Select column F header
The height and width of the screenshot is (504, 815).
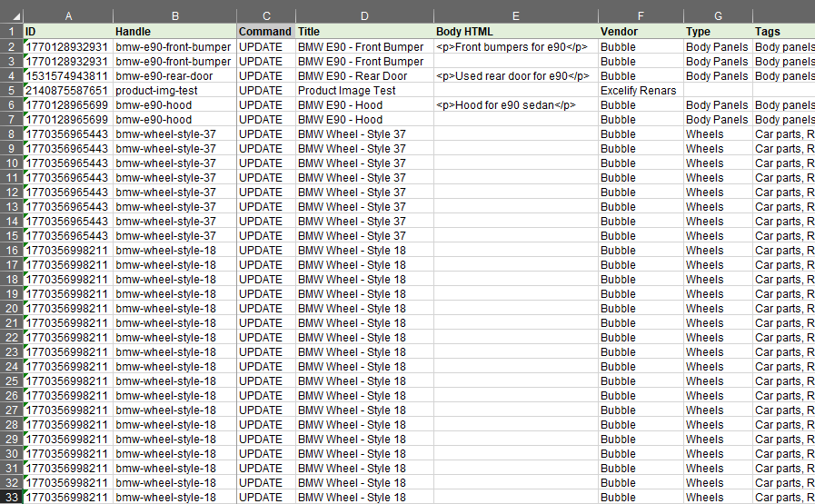click(641, 16)
